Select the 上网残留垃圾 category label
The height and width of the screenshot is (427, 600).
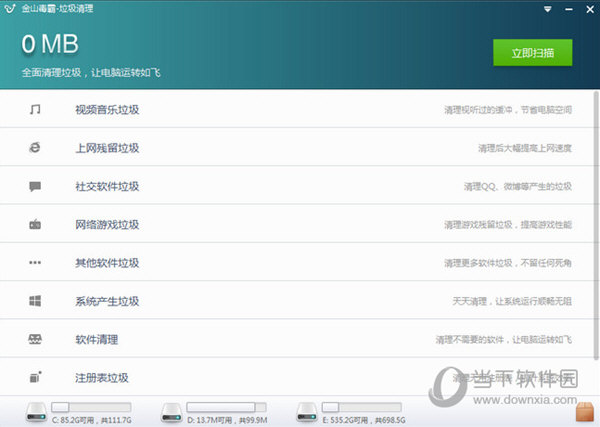coord(107,148)
